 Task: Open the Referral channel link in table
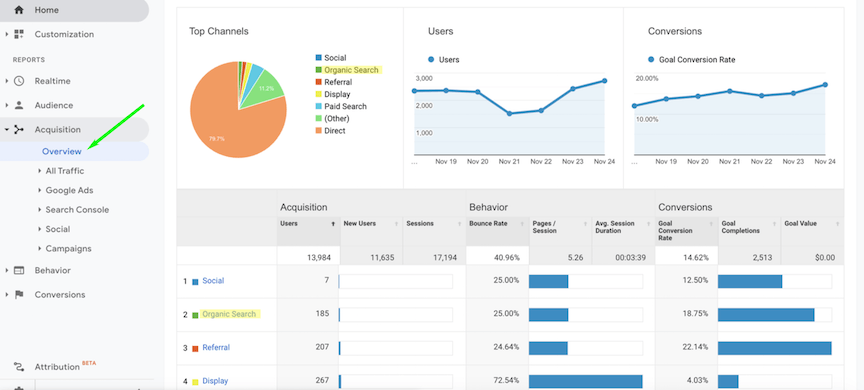[216, 348]
